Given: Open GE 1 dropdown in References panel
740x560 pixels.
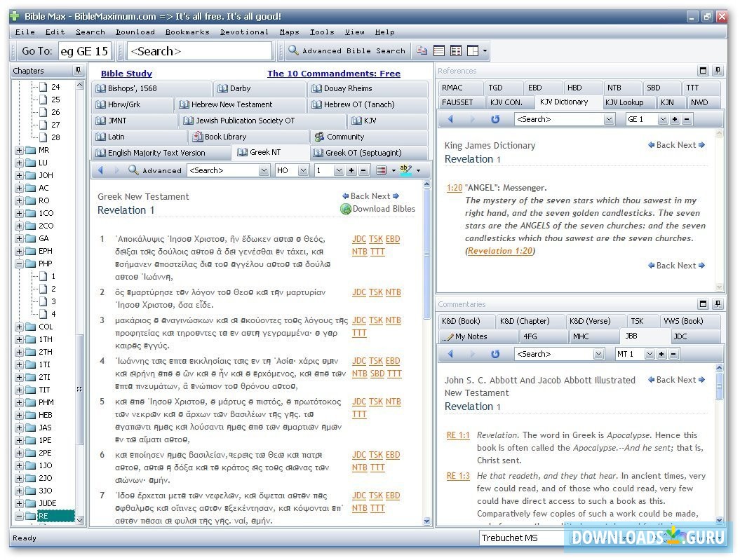Looking at the screenshot, I should click(663, 120).
